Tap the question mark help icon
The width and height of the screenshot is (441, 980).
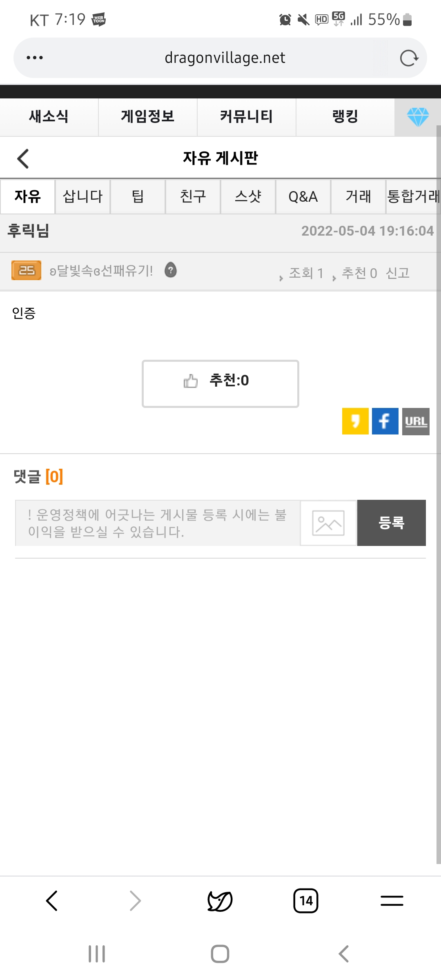pos(171,270)
